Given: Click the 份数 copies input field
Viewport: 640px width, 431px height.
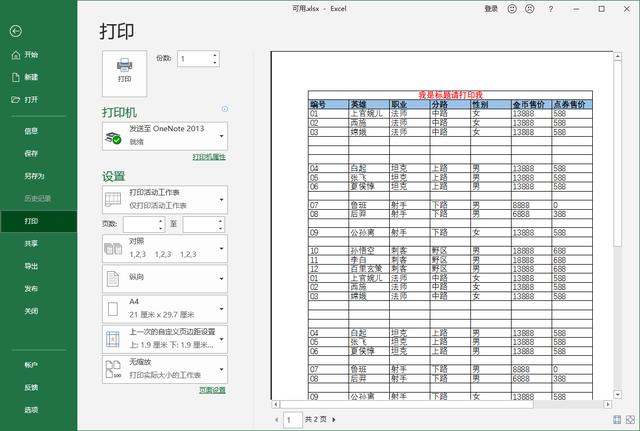Looking at the screenshot, I should tap(195, 59).
